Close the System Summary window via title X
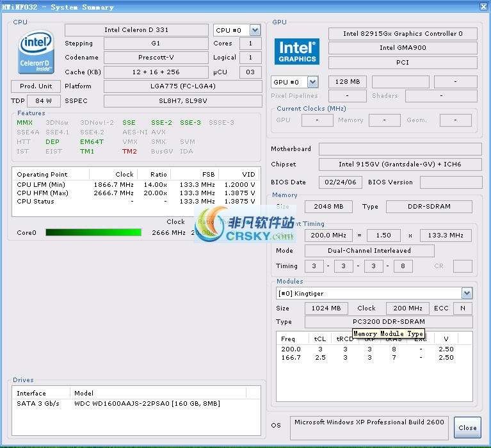The width and height of the screenshot is (491, 448). pos(484,6)
